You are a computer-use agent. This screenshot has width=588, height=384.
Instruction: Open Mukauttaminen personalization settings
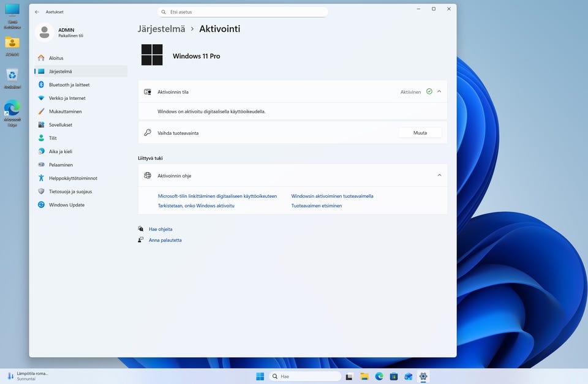(81, 111)
